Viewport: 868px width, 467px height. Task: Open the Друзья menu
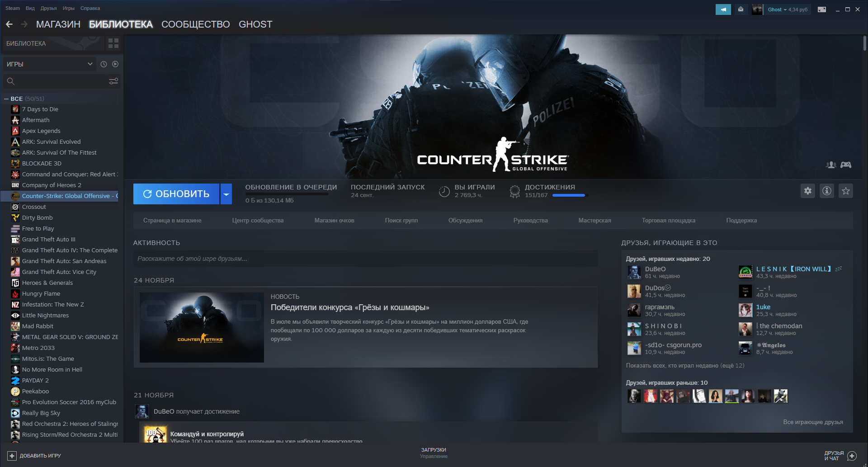(x=48, y=8)
